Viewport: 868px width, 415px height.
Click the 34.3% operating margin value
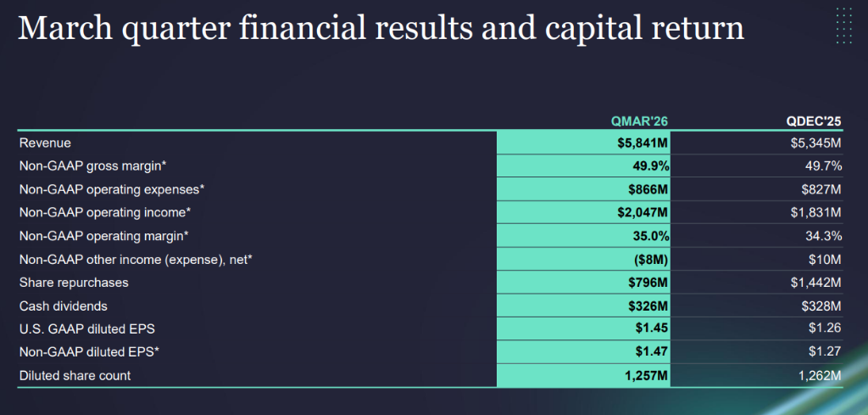(821, 236)
